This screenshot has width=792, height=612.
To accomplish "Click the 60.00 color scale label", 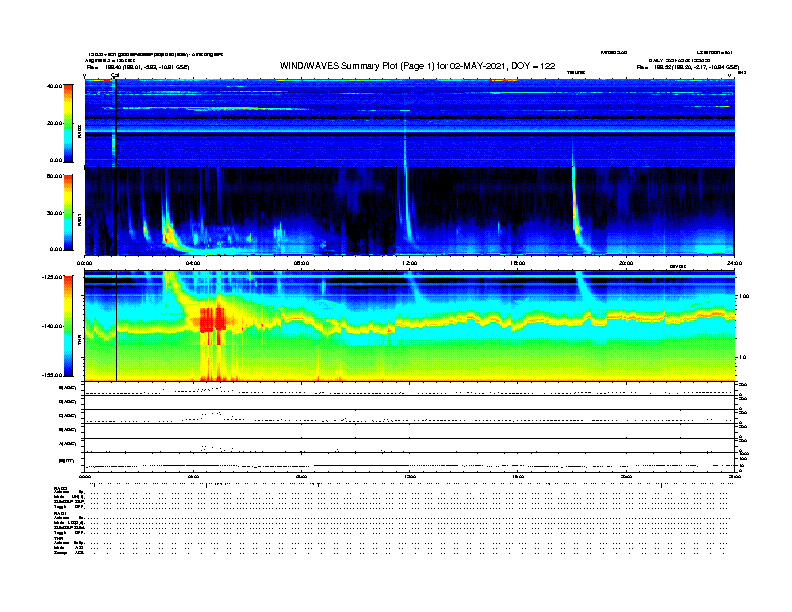I will [54, 176].
